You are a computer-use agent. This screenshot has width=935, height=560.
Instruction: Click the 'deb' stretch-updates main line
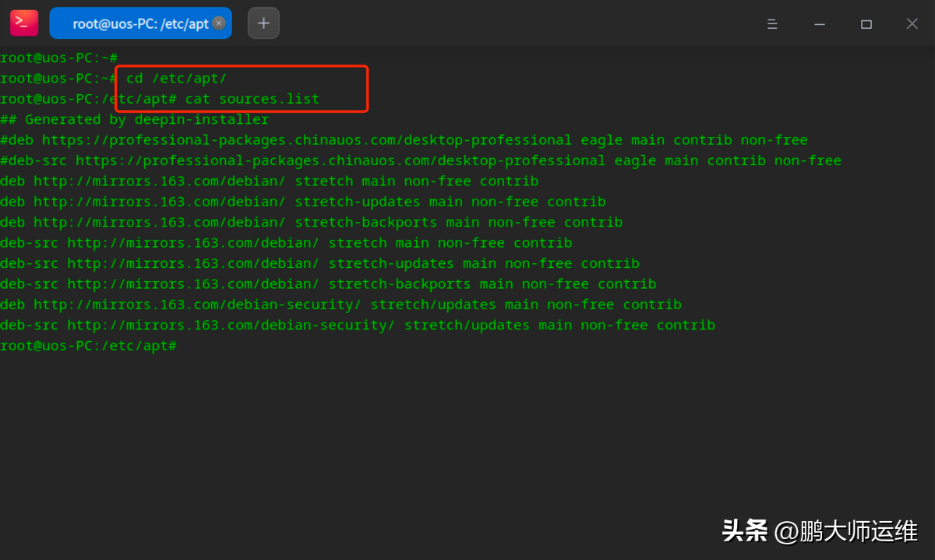pos(303,202)
